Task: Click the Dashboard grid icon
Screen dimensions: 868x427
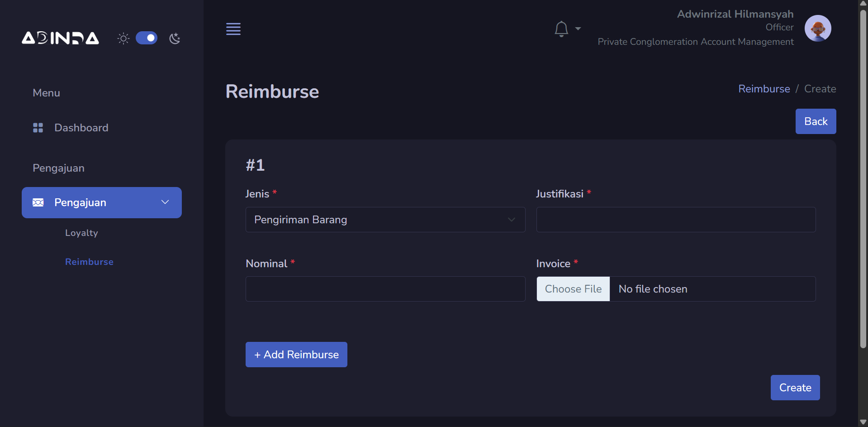Action: coord(38,128)
